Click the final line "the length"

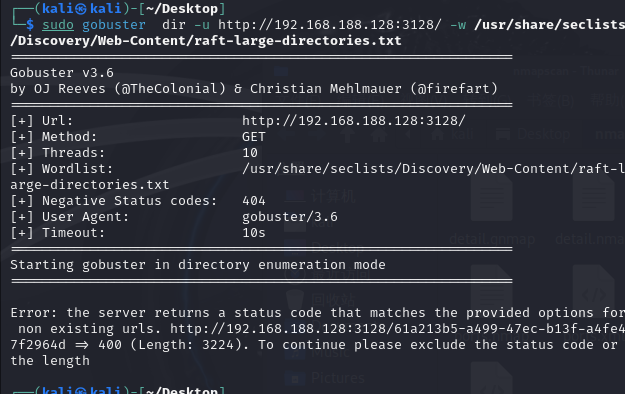pos(50,361)
